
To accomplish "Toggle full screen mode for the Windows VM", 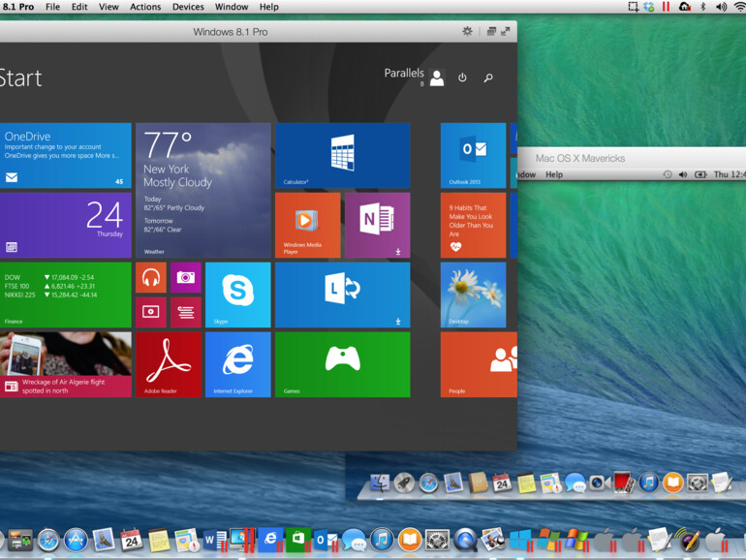I will click(x=505, y=32).
